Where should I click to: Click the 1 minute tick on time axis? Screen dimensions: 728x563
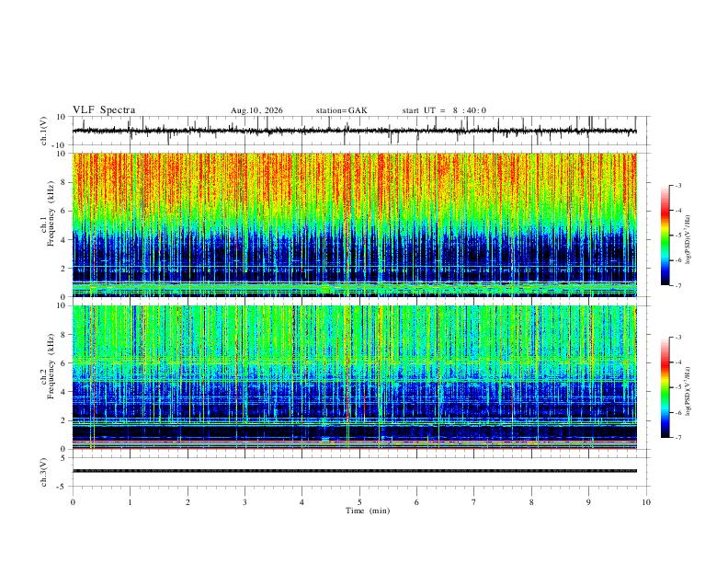[130, 502]
